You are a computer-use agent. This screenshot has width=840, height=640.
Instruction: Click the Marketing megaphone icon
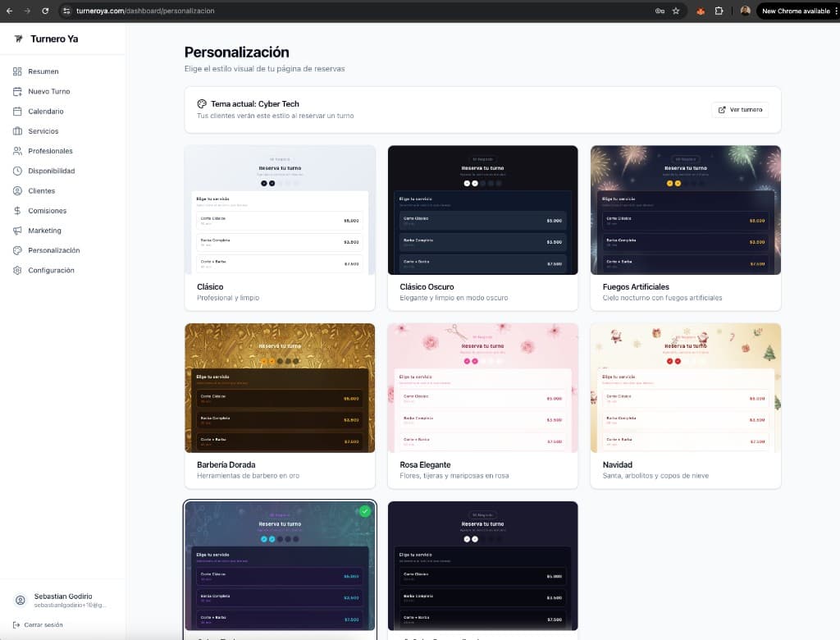click(x=17, y=231)
